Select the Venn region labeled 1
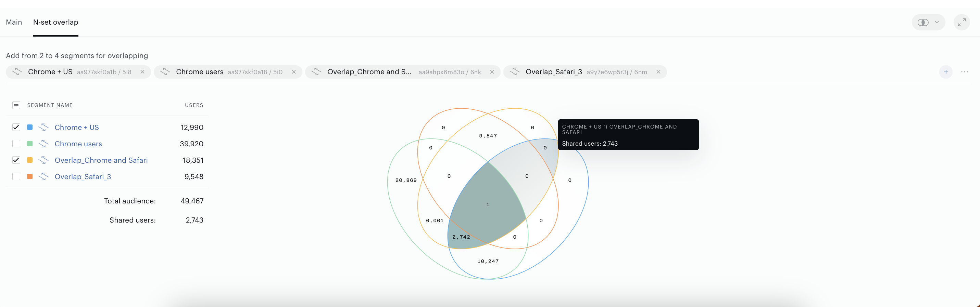The height and width of the screenshot is (307, 980). point(488,204)
